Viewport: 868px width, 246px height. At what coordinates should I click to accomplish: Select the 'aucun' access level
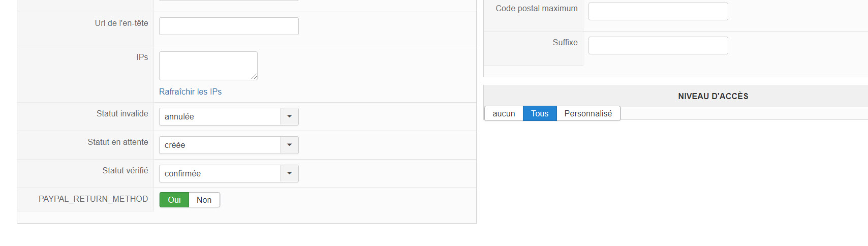tap(504, 113)
